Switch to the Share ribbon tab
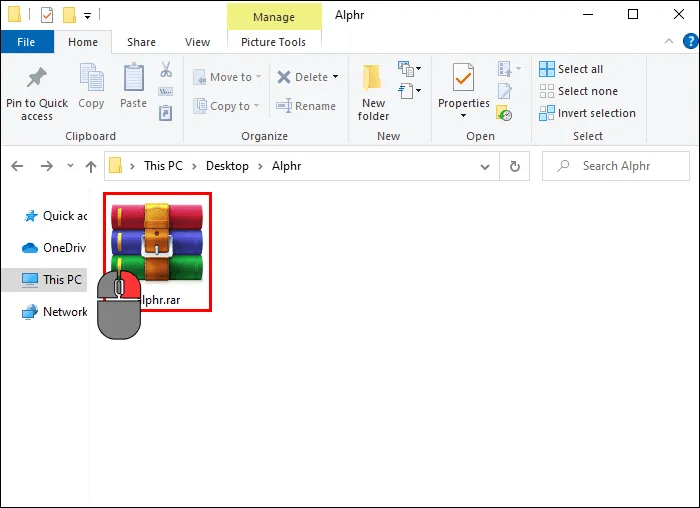This screenshot has width=700, height=508. tap(141, 42)
